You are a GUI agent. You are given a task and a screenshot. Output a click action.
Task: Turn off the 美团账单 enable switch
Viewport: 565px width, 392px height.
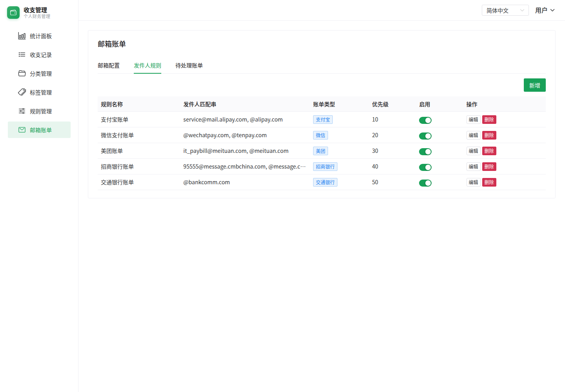425,152
